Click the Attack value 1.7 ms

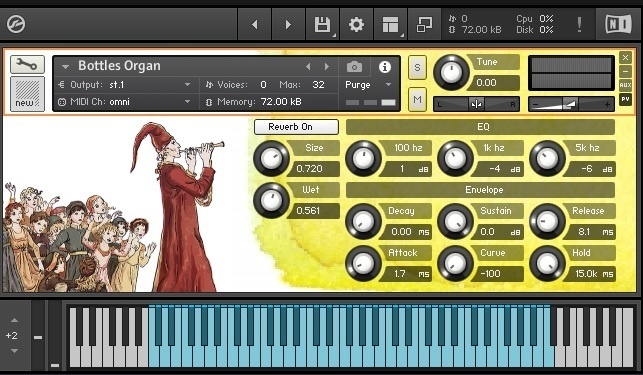[x=407, y=274]
